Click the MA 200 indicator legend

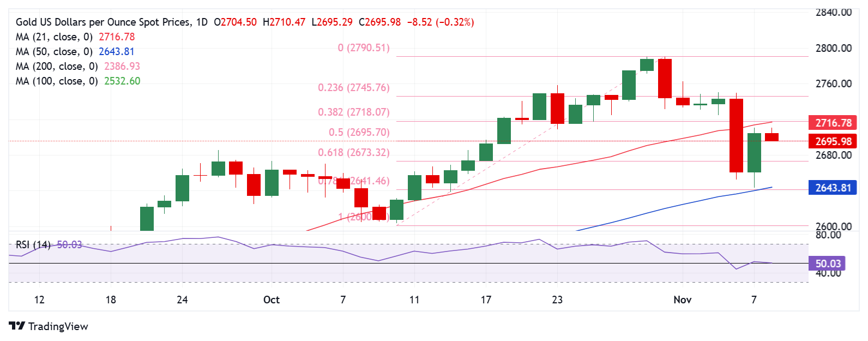point(57,67)
